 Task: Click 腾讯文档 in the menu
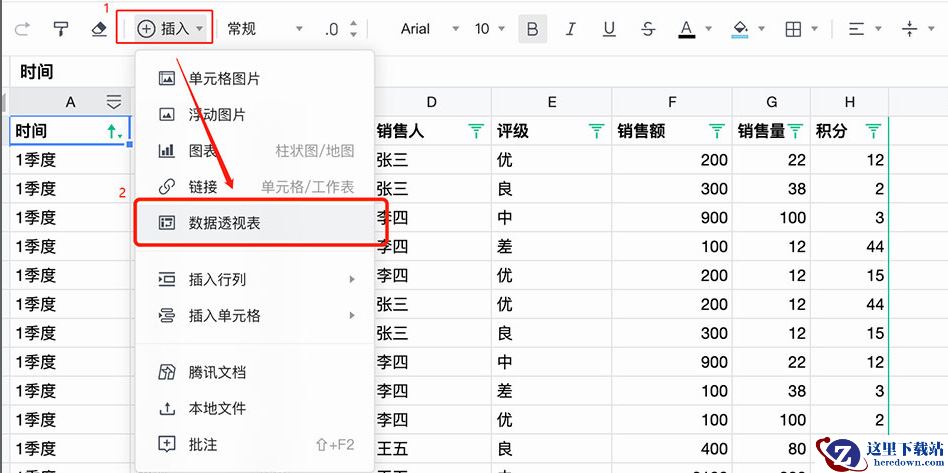pos(217,372)
